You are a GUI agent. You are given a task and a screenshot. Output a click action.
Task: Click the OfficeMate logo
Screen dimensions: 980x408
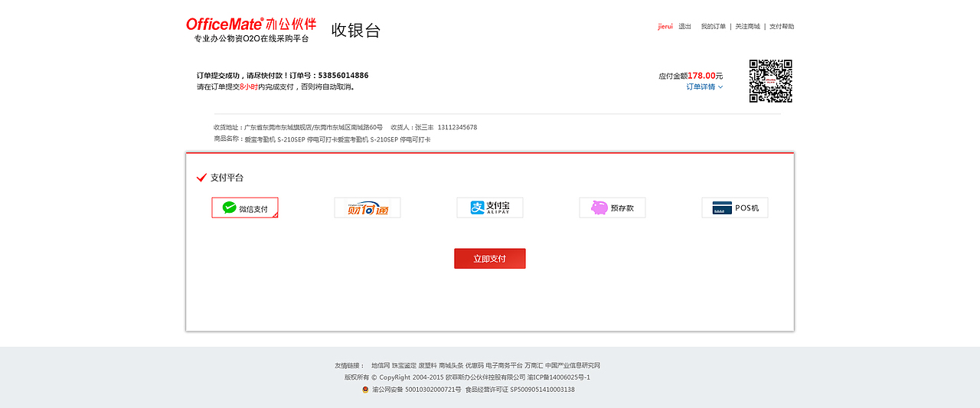pyautogui.click(x=251, y=30)
